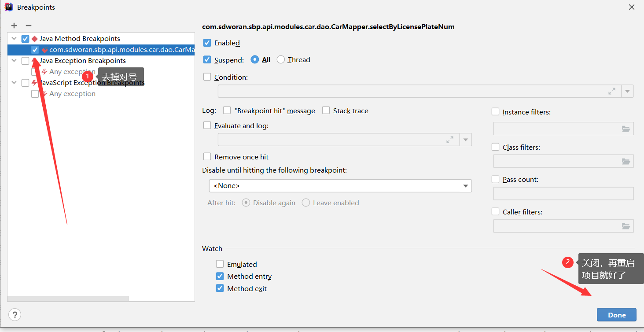Click inside the Condition input field
The image size is (644, 332).
click(x=396, y=91)
